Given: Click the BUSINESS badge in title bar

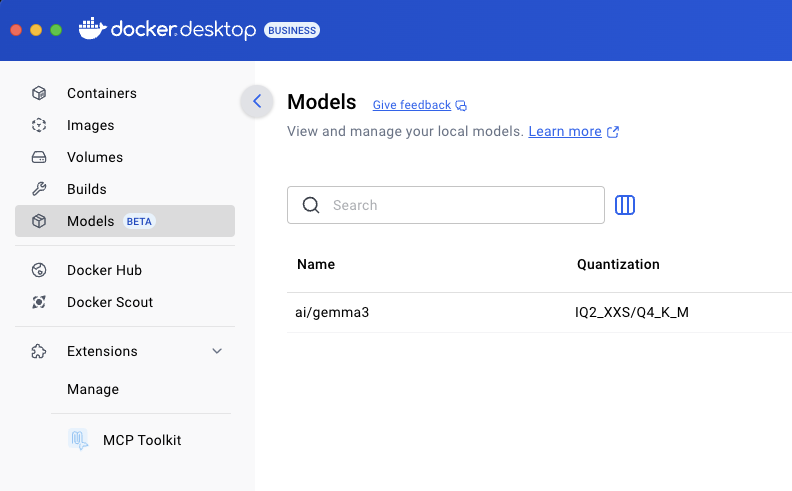Looking at the screenshot, I should [x=291, y=30].
